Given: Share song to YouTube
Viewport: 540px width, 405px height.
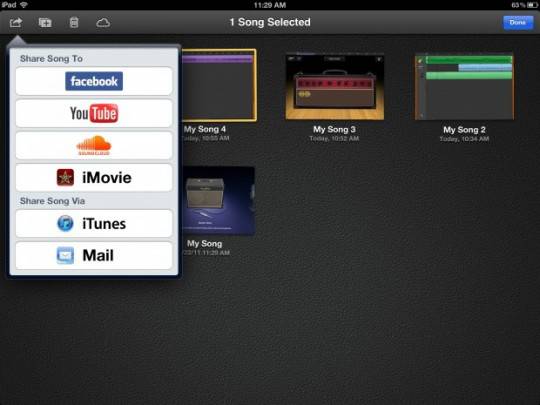Looking at the screenshot, I should (x=94, y=113).
